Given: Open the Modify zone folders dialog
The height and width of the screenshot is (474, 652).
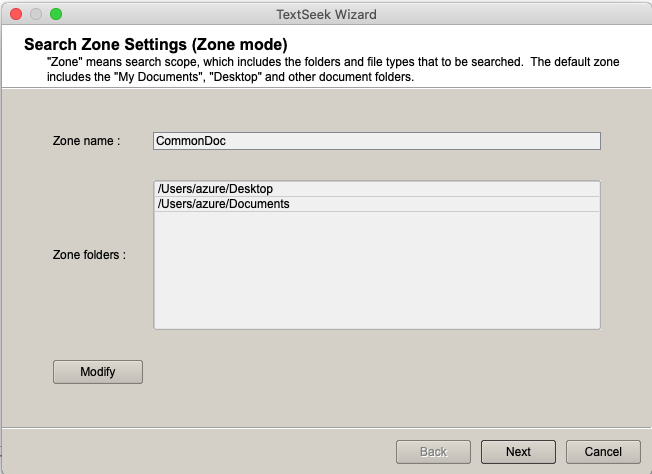Looking at the screenshot, I should pos(98,372).
